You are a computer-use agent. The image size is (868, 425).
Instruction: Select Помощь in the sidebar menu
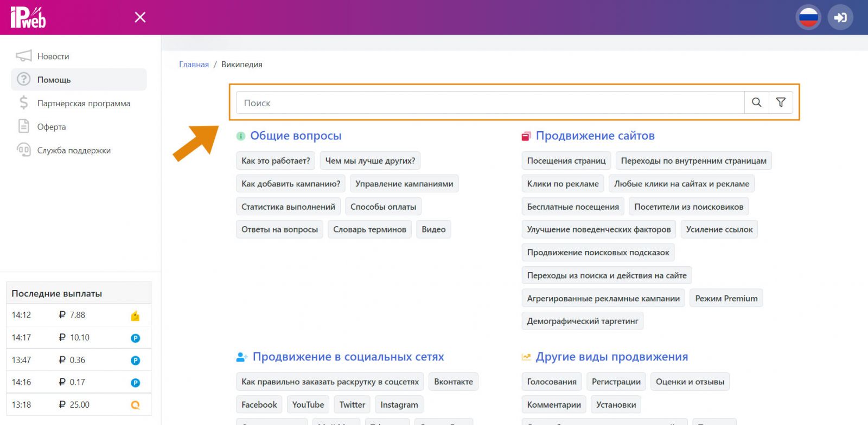coord(54,80)
